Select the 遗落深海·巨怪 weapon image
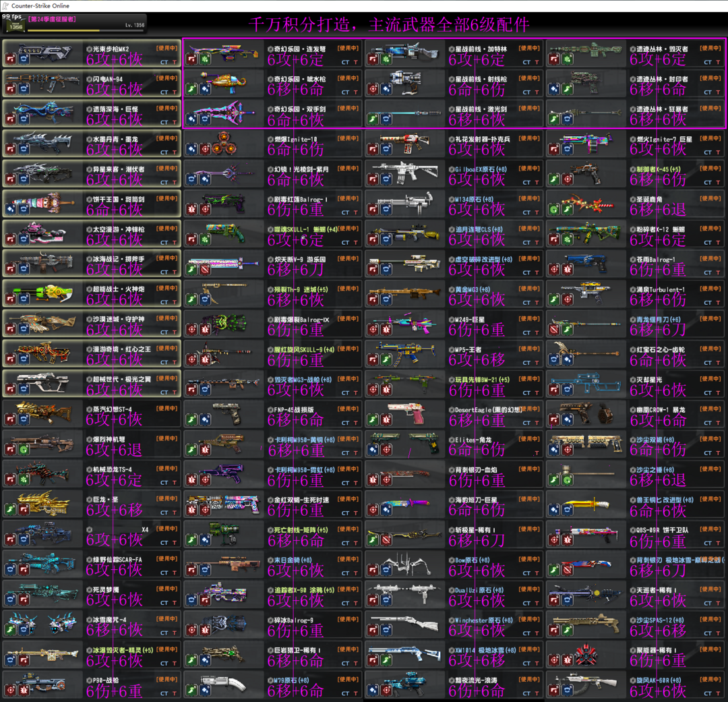 point(44,112)
